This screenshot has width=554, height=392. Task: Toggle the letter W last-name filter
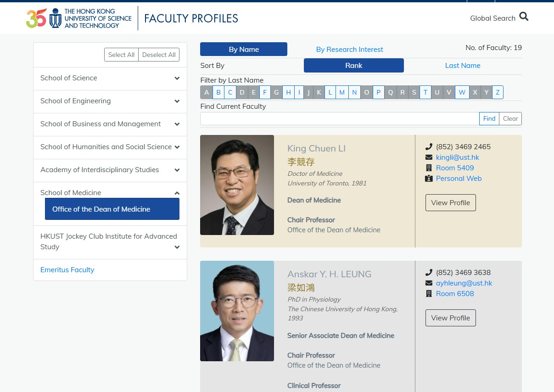pyautogui.click(x=462, y=92)
